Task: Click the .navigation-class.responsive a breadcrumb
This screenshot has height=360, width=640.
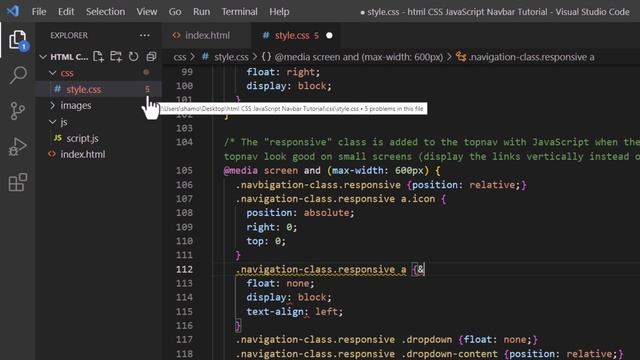Action: (x=531, y=57)
